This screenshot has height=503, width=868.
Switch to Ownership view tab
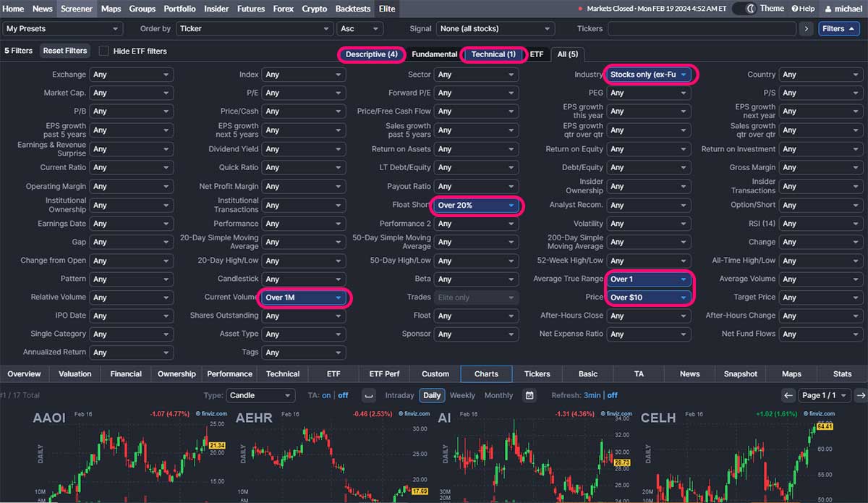tap(177, 374)
